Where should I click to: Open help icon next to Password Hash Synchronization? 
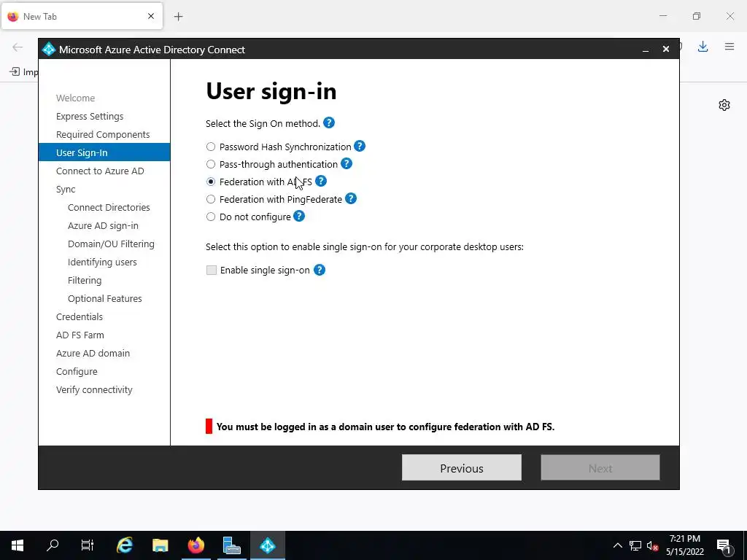tap(360, 146)
